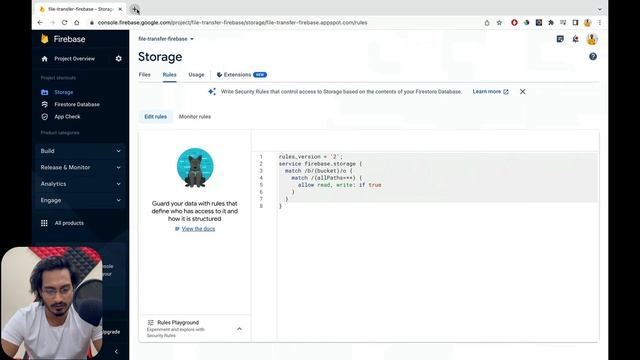The width and height of the screenshot is (640, 360).
Task: Click the Extensions tab icon
Action: click(219, 75)
